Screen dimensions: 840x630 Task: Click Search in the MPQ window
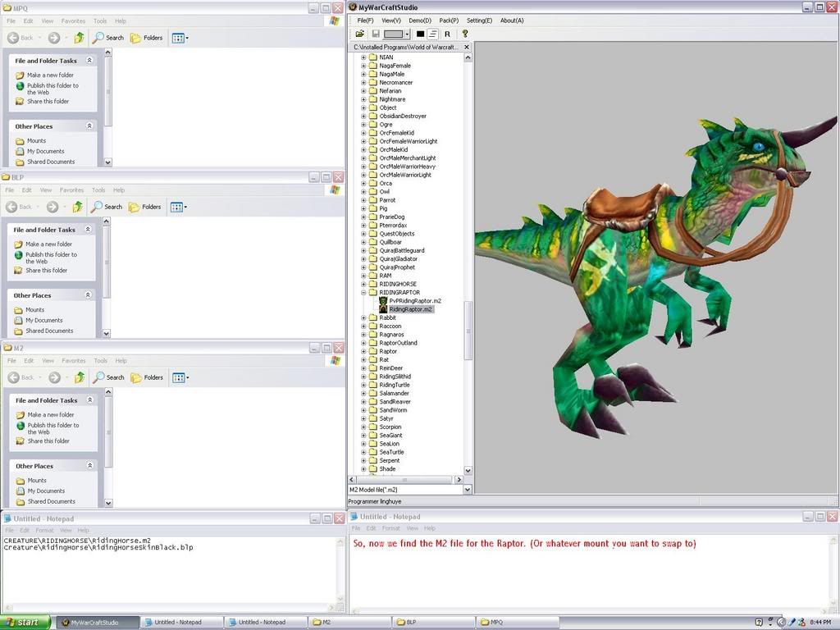(108, 38)
